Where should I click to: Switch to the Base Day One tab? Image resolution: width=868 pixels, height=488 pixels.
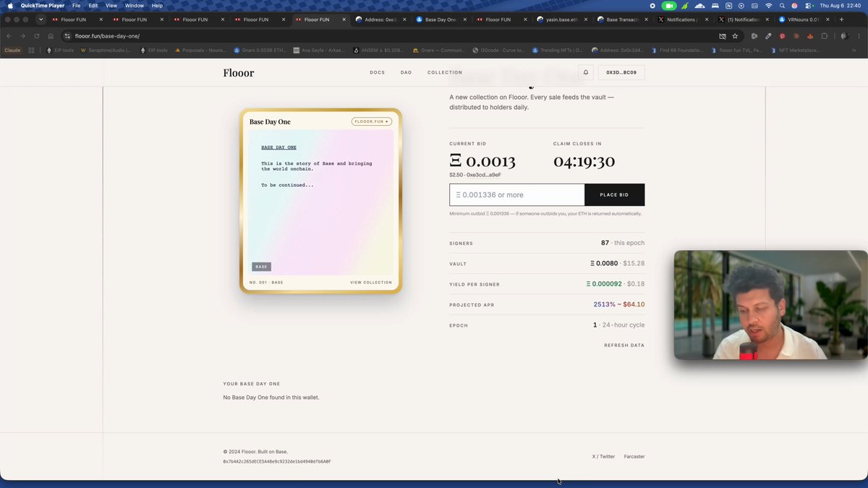click(x=440, y=20)
